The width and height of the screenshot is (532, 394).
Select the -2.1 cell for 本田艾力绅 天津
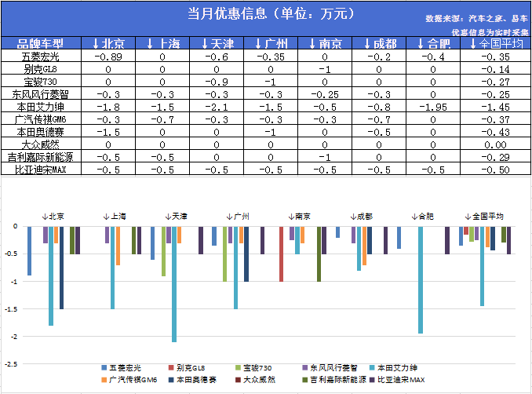[x=217, y=107]
